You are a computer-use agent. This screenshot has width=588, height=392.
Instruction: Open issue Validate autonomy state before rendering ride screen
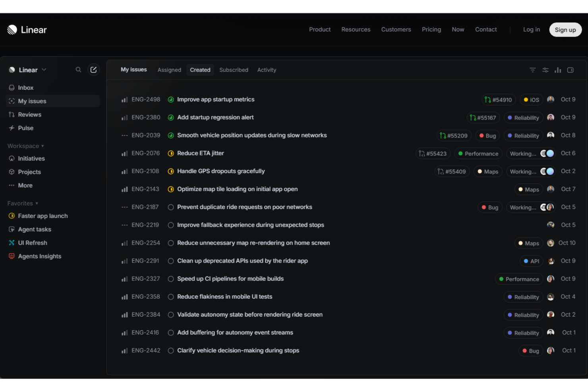pyautogui.click(x=250, y=315)
